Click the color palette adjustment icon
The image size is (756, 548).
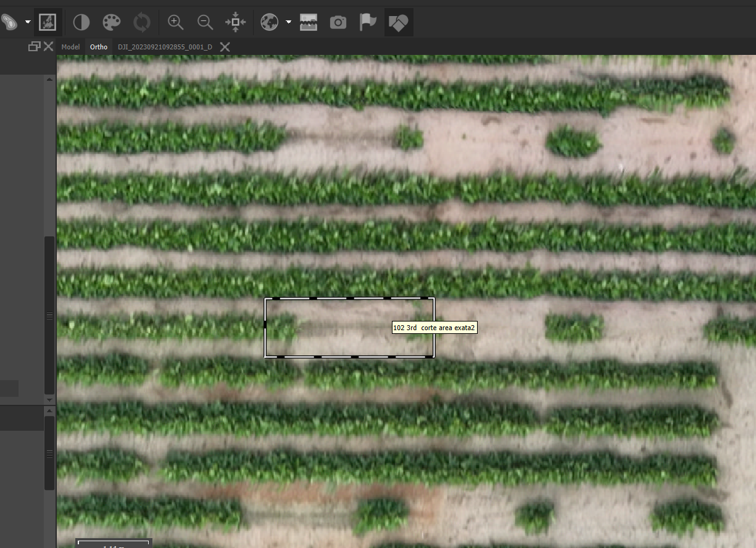112,22
